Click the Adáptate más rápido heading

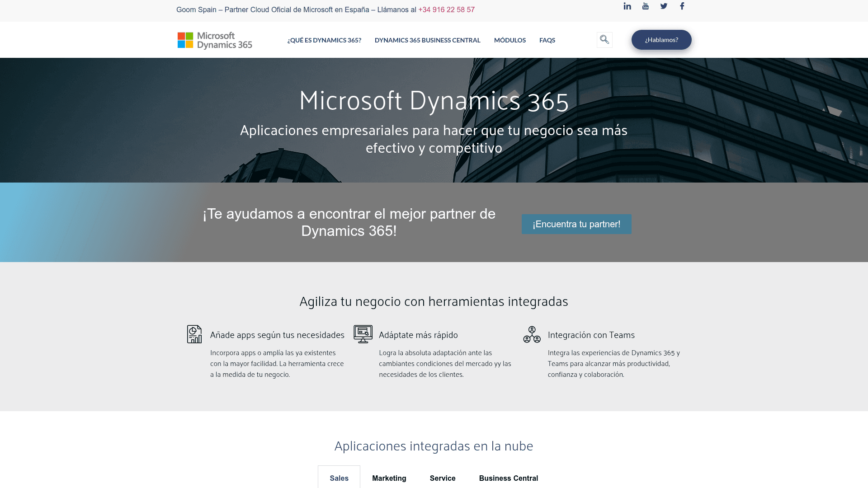418,335
